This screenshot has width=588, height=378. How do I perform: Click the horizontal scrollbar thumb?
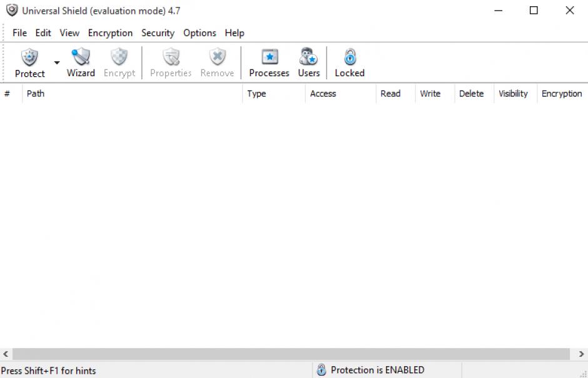pyautogui.click(x=291, y=354)
